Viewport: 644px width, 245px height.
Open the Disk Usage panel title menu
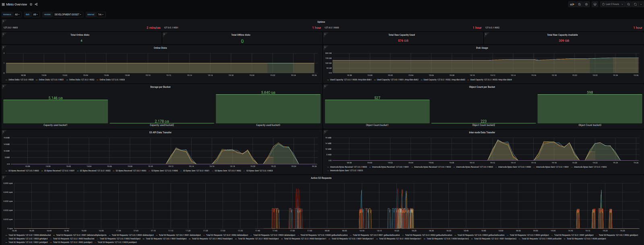pyautogui.click(x=482, y=48)
